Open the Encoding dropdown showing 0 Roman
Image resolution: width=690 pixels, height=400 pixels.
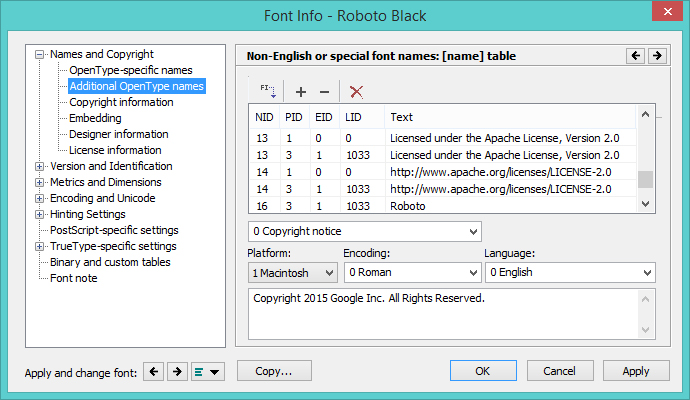tap(412, 272)
